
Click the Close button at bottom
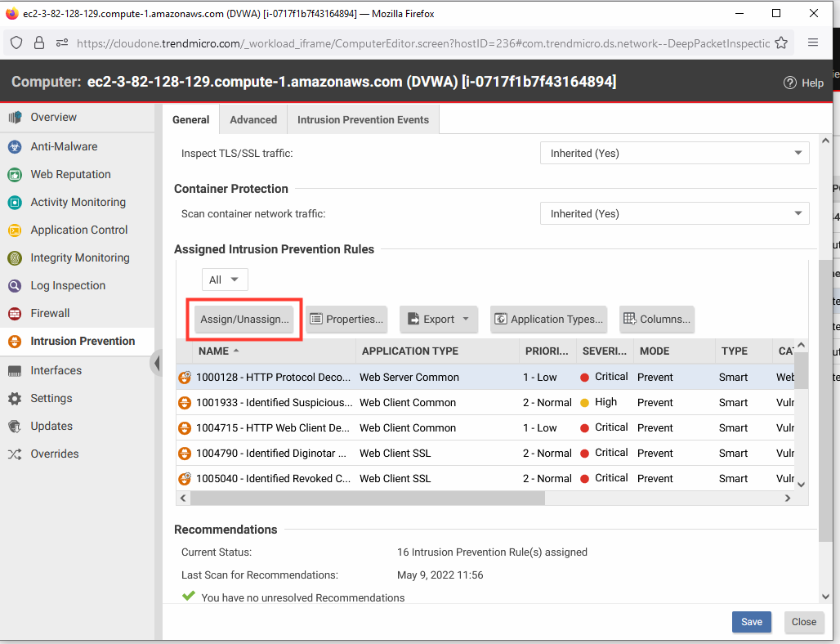coord(804,621)
